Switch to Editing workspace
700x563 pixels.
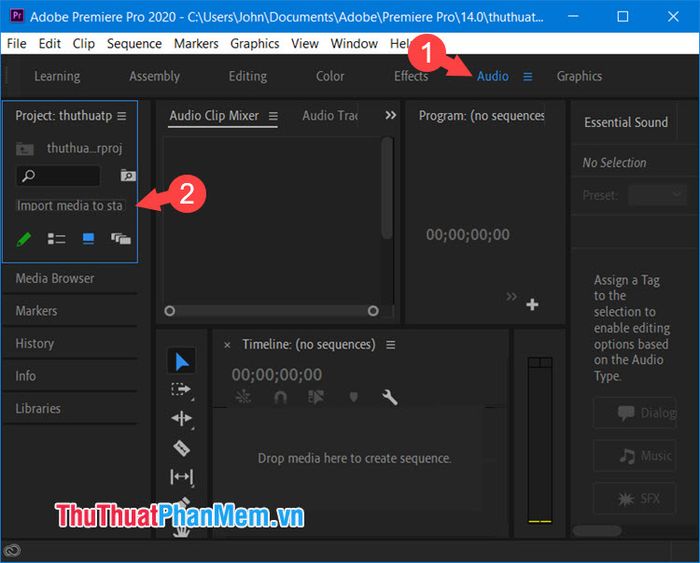click(x=248, y=76)
